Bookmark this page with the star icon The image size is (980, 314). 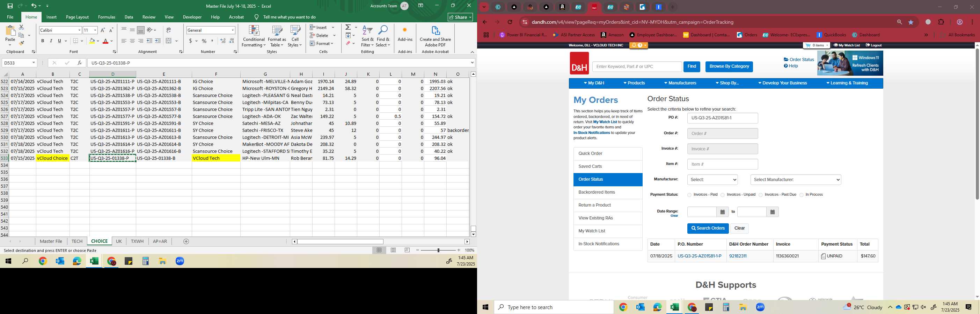pos(911,22)
